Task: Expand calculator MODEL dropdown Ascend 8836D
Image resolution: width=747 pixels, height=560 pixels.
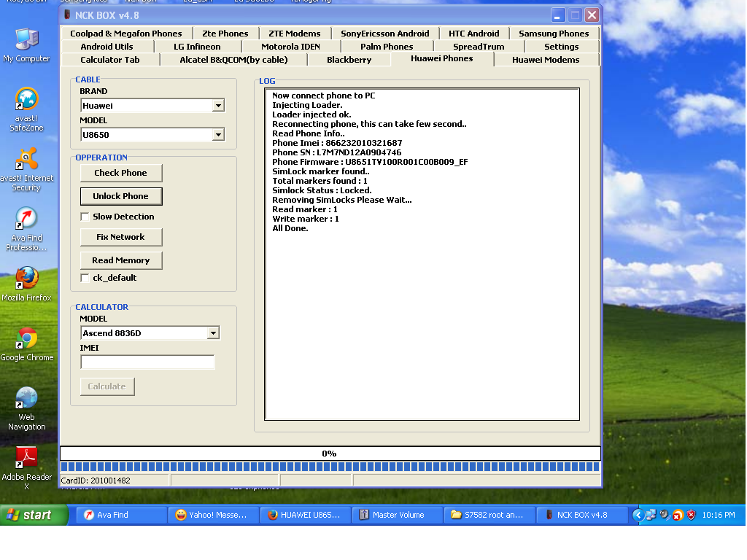Action: point(213,333)
